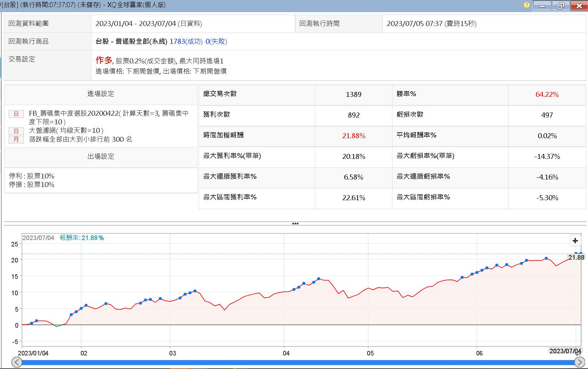Open the 1783(成功) successful symbols link
This screenshot has height=369, width=588.
tap(186, 41)
